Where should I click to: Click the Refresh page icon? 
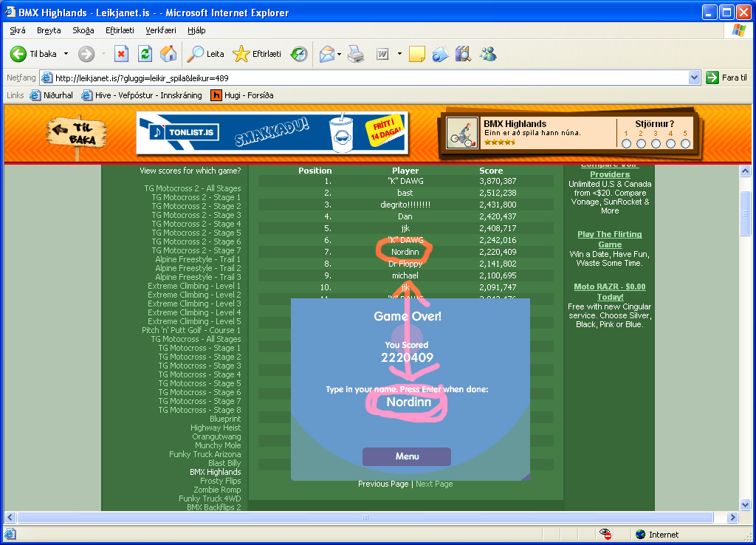145,54
